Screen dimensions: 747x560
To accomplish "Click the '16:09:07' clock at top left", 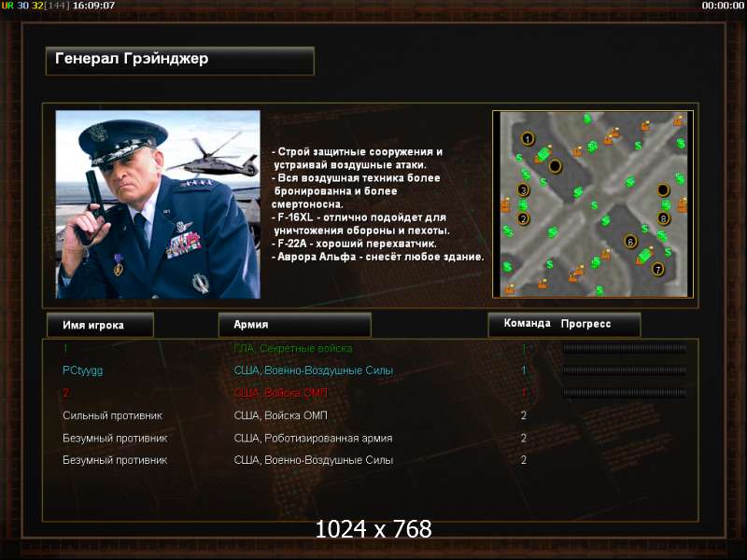I will tap(94, 6).
